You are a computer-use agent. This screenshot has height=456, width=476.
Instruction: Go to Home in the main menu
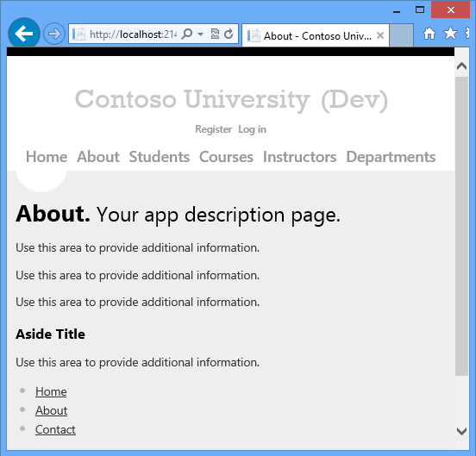47,157
